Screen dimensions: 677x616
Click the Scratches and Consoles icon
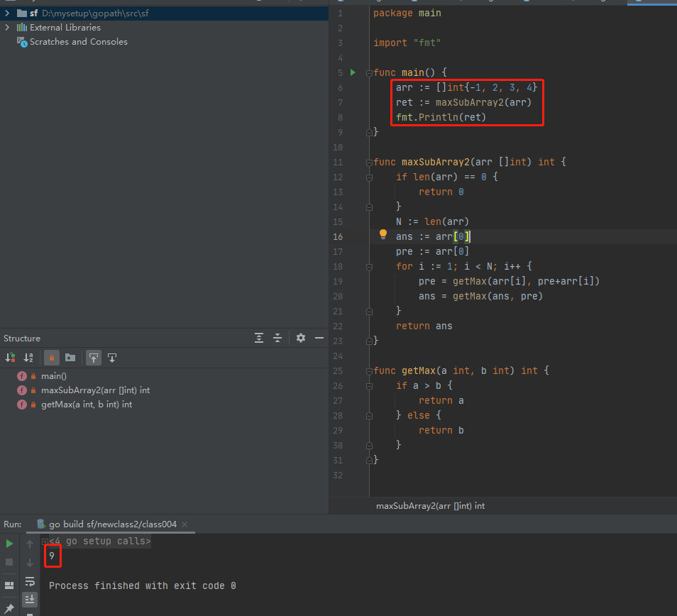22,42
